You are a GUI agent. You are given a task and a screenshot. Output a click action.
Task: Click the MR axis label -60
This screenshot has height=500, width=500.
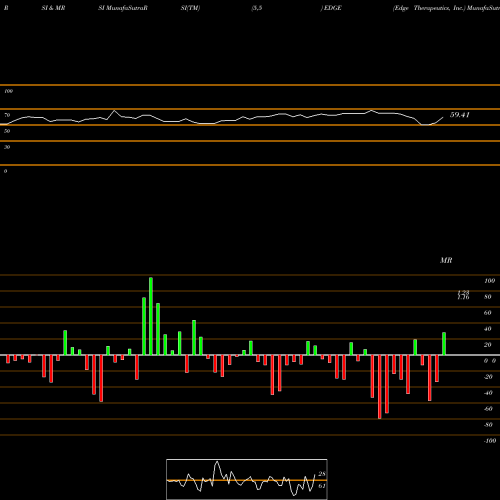click(x=488, y=409)
